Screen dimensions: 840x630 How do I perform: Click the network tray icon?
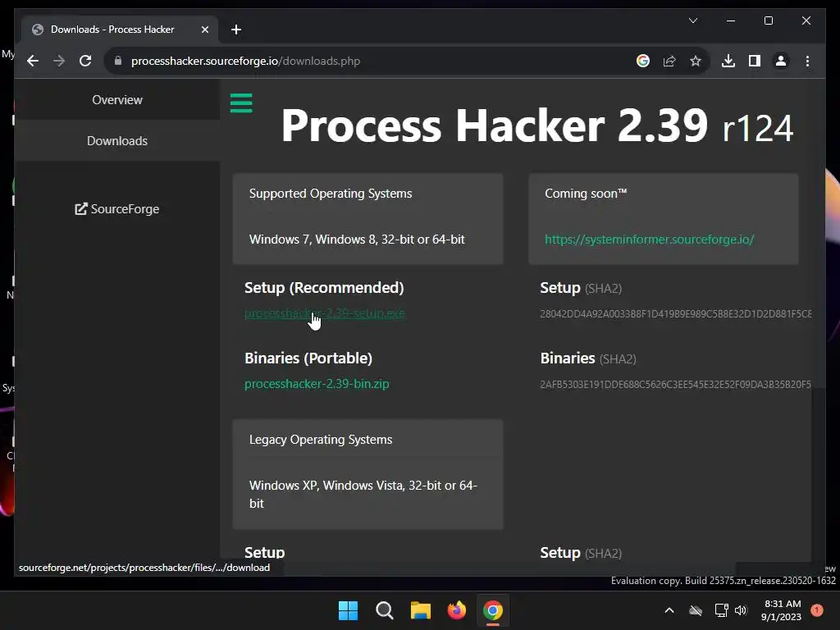click(x=721, y=610)
